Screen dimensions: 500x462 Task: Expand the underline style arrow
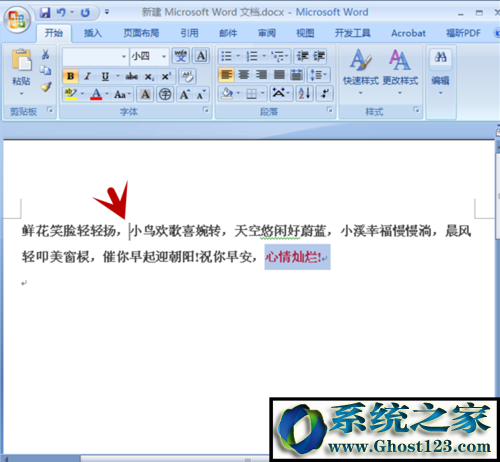(118, 76)
